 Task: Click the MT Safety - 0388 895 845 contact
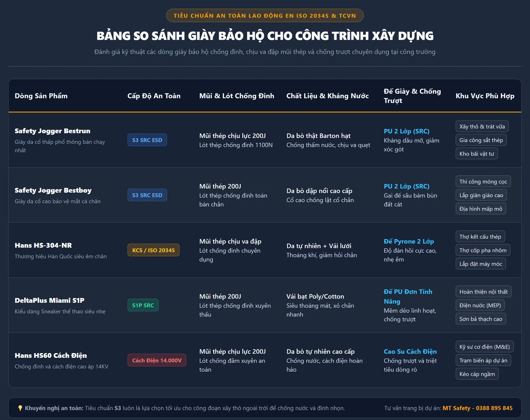477,408
